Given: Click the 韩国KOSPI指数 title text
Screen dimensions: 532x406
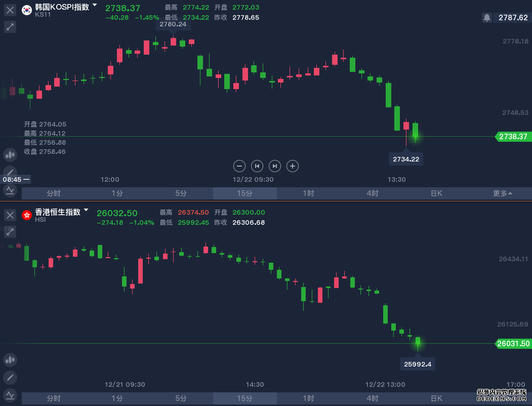Looking at the screenshot, I should click(x=62, y=7).
